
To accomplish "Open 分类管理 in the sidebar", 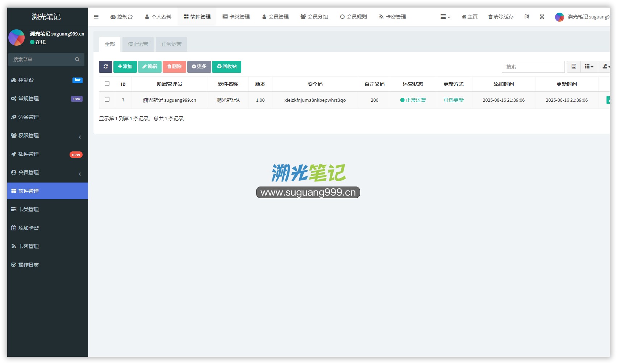I will click(x=47, y=117).
